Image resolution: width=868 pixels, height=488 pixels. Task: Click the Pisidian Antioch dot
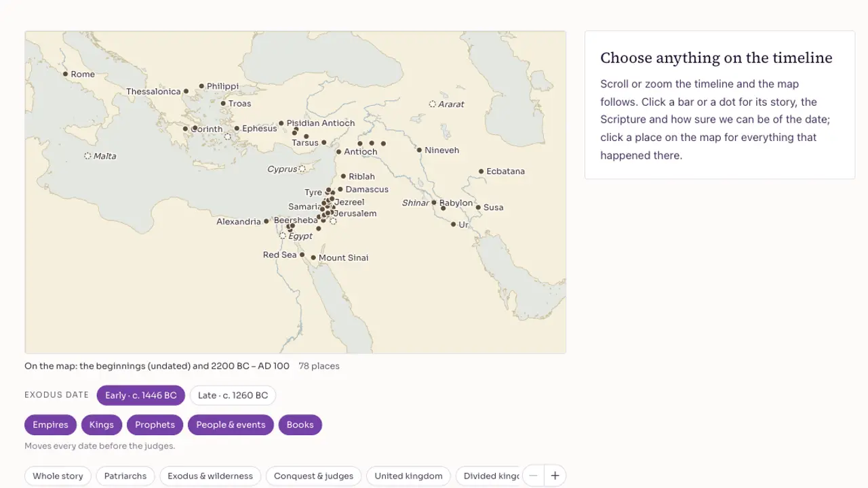pos(281,123)
